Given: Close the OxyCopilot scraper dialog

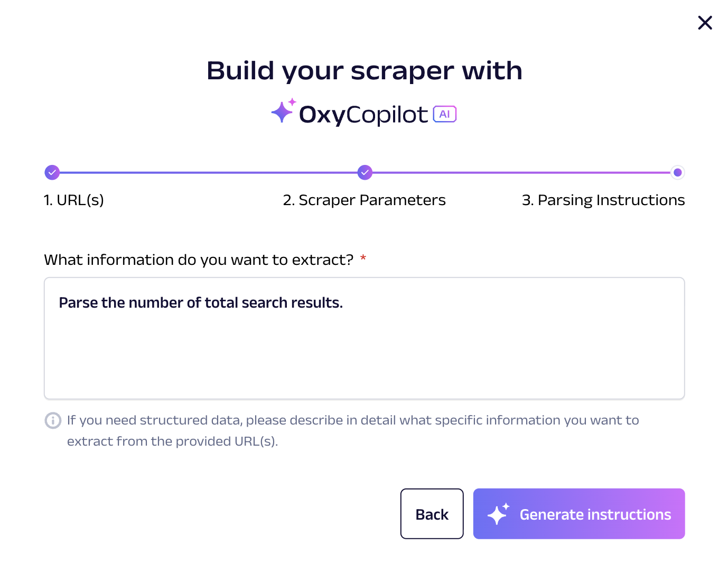Looking at the screenshot, I should click(x=705, y=23).
